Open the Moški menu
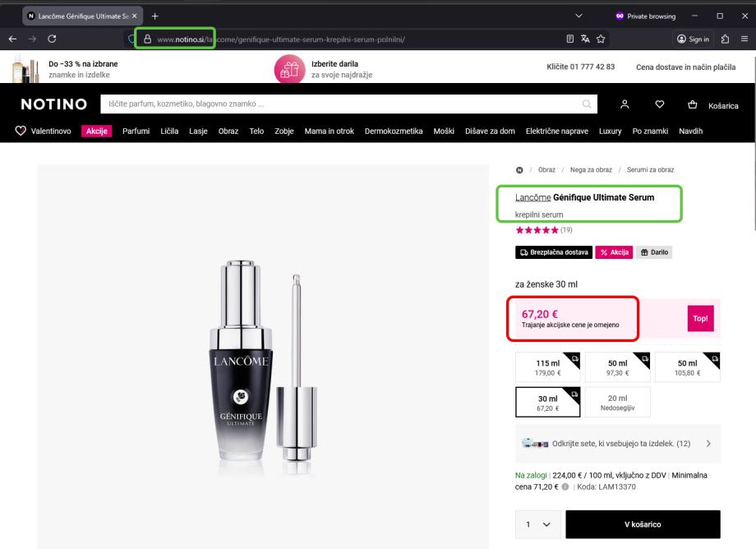756x549 pixels. pyautogui.click(x=444, y=131)
